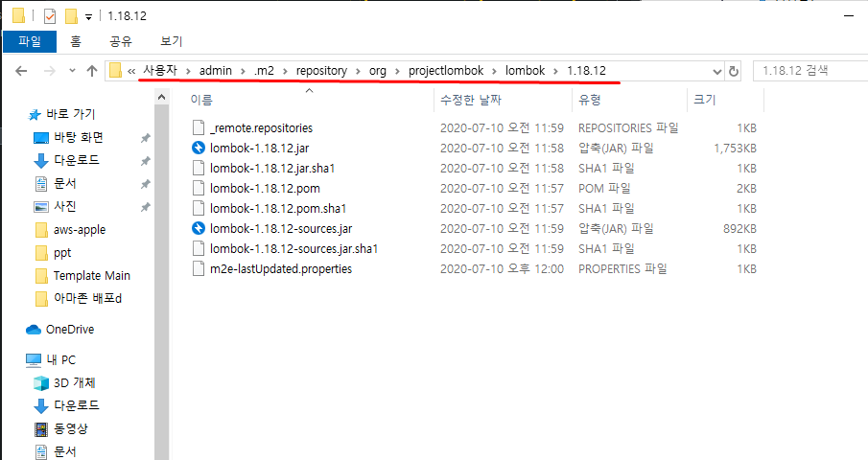Switch to the 공유 ribbon tab
The height and width of the screenshot is (460, 868).
tap(121, 41)
